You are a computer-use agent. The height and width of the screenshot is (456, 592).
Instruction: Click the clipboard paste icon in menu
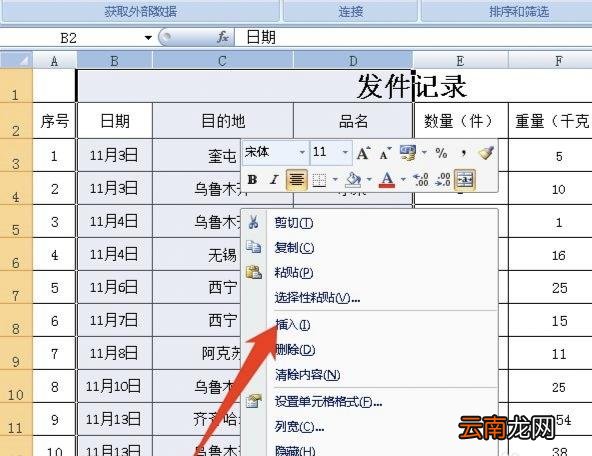point(254,272)
